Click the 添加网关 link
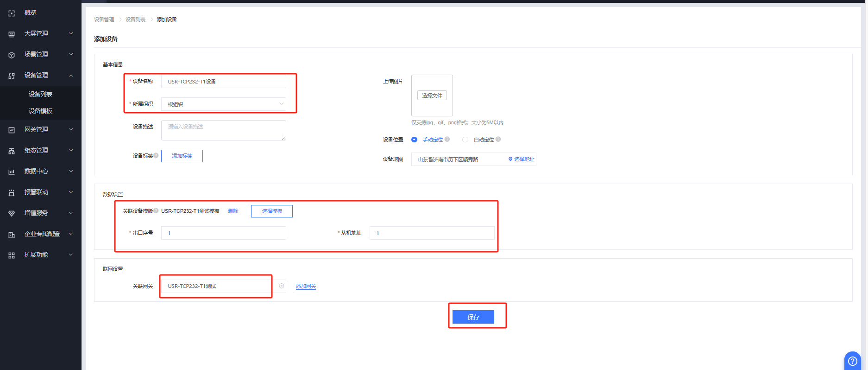The image size is (868, 370). [x=306, y=286]
